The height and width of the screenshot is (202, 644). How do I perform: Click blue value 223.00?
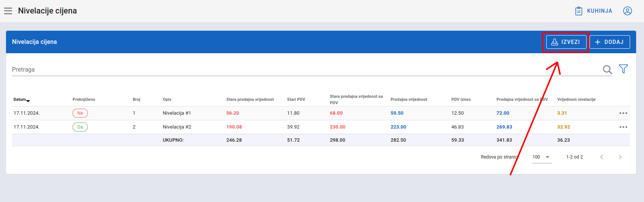pos(398,127)
